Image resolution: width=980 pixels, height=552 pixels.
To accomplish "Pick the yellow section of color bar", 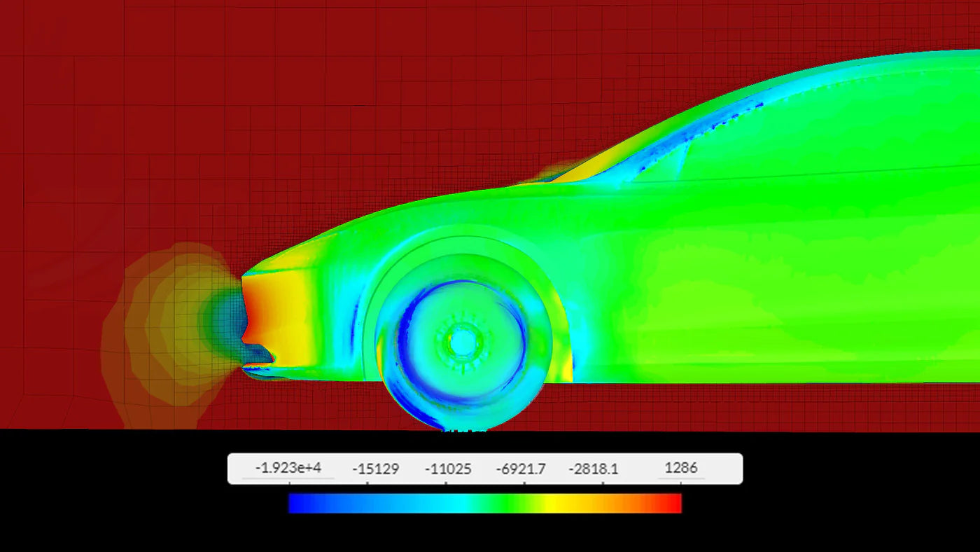I will [x=553, y=503].
